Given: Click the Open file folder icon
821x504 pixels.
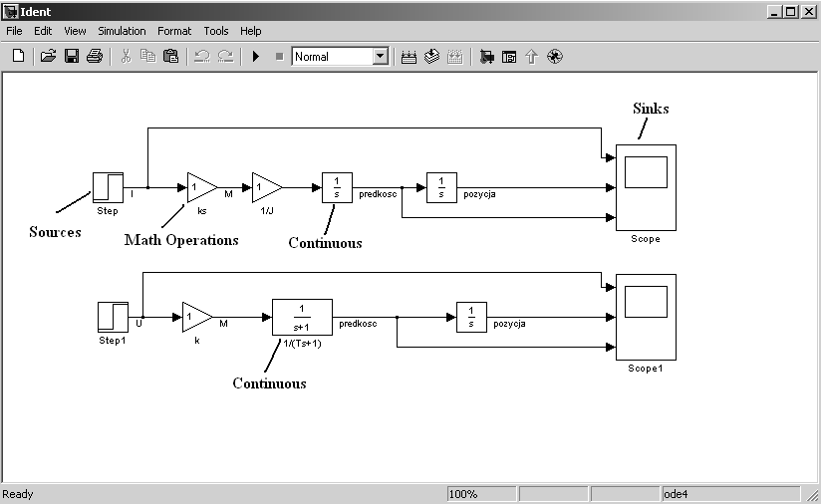Looking at the screenshot, I should click(48, 57).
